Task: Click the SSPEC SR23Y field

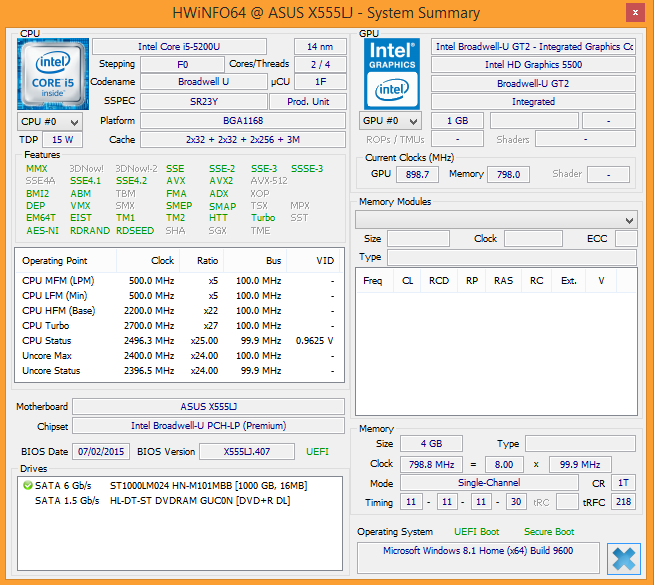Action: 204,101
